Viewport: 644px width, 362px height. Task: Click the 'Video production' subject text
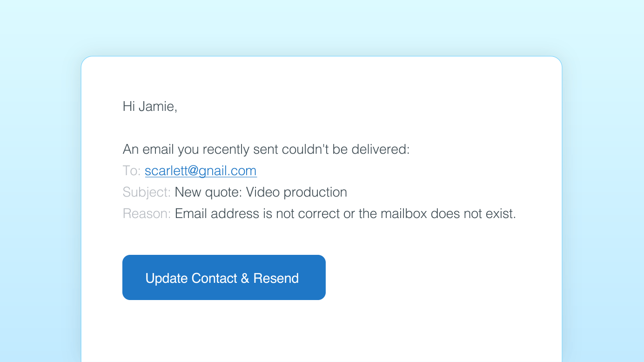click(x=296, y=192)
